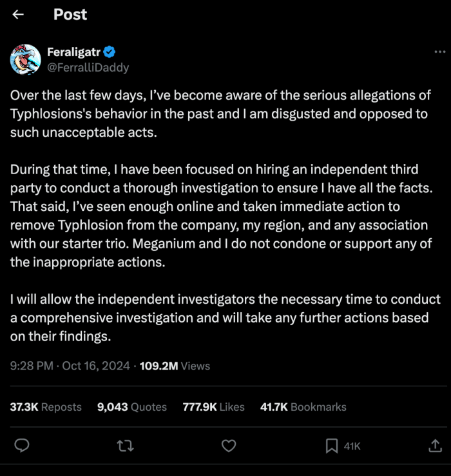Open the three-dot more options menu

(x=438, y=52)
